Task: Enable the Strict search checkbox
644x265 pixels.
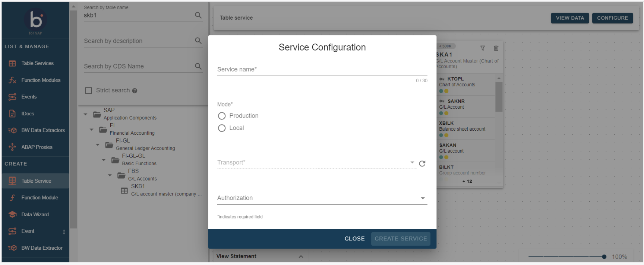Action: pos(89,90)
